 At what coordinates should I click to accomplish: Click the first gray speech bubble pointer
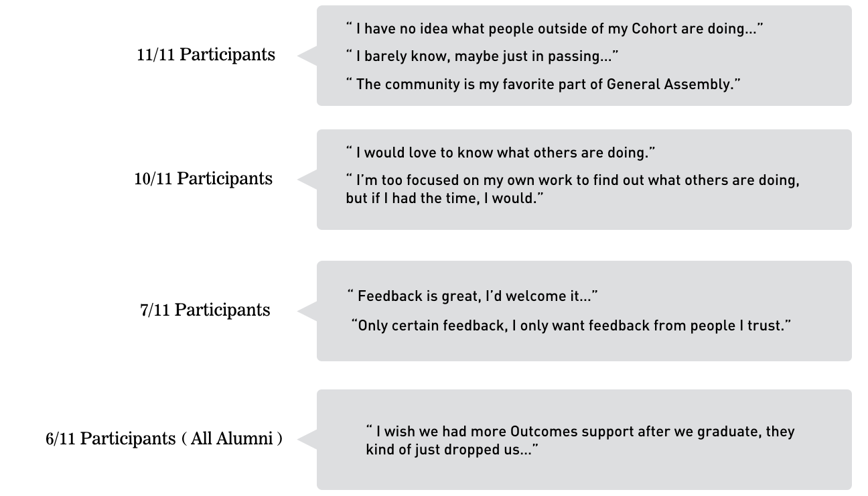point(307,56)
